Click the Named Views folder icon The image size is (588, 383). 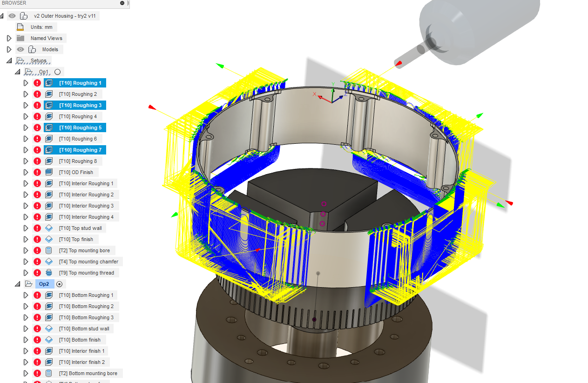click(20, 38)
